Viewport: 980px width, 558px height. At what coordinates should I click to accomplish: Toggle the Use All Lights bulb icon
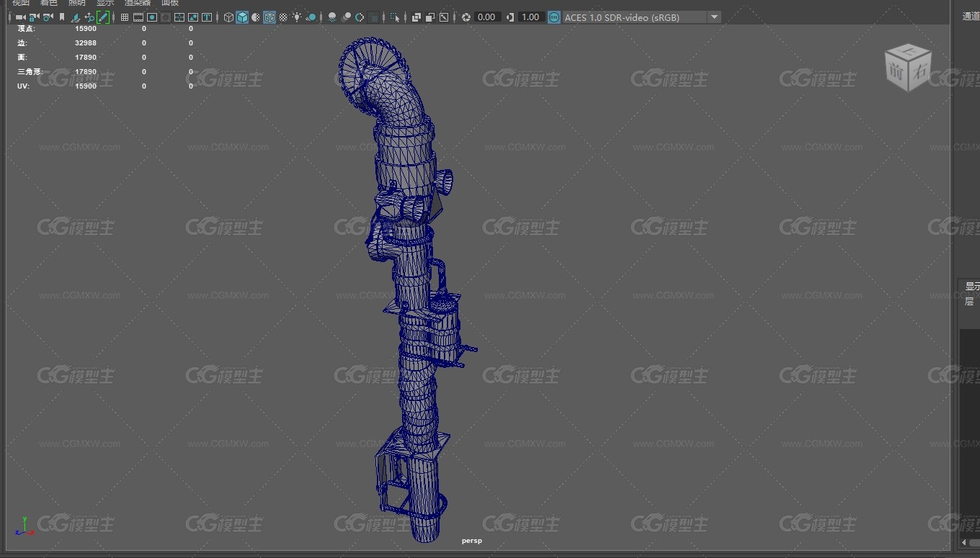tap(297, 17)
